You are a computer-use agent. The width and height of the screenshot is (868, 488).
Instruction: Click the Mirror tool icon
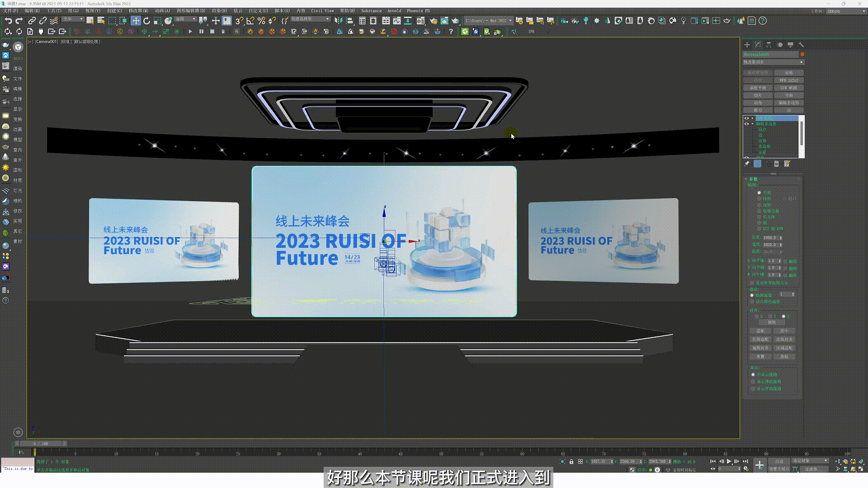(x=338, y=21)
